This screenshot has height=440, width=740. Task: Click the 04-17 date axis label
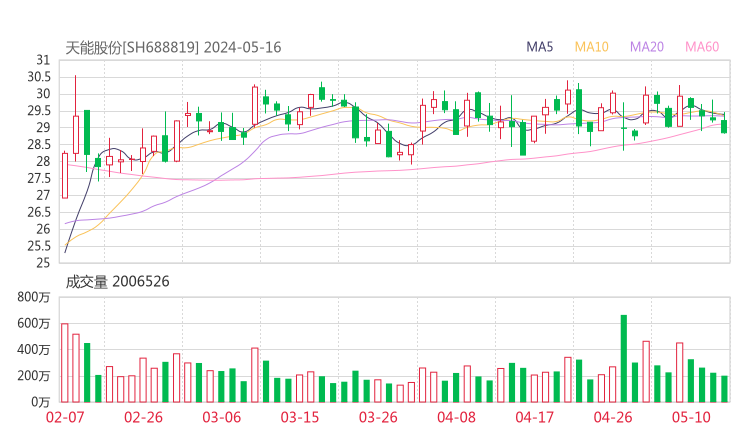point(534,417)
